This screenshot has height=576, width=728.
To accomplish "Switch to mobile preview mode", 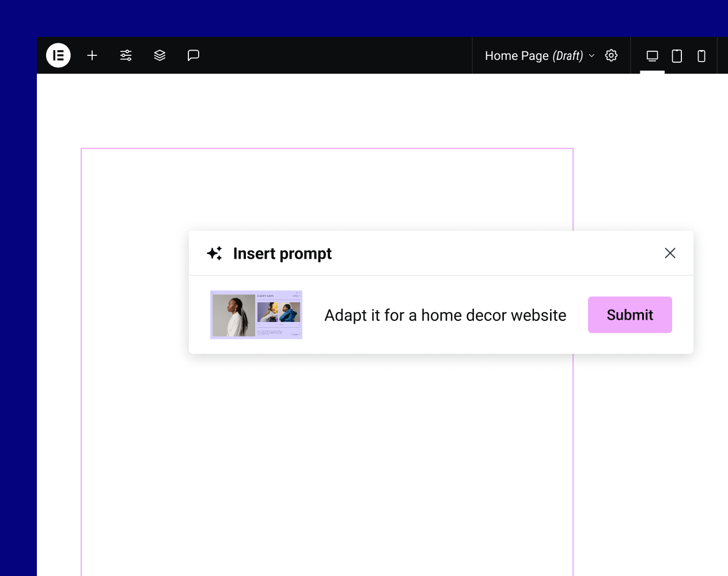I will click(701, 56).
